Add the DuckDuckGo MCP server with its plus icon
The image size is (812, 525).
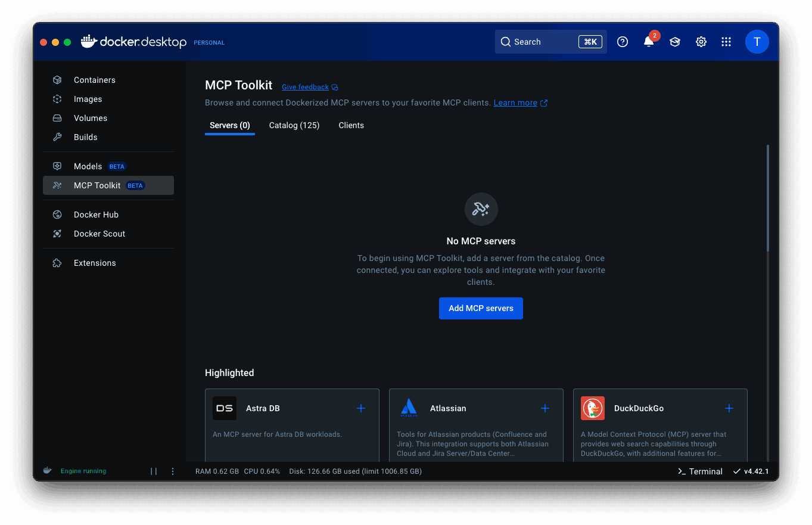(729, 408)
